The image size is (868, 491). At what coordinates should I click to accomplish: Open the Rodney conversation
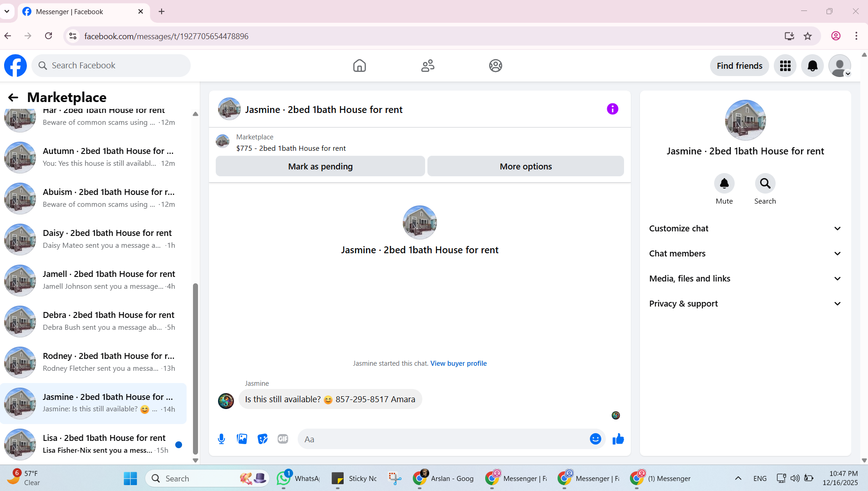point(93,362)
